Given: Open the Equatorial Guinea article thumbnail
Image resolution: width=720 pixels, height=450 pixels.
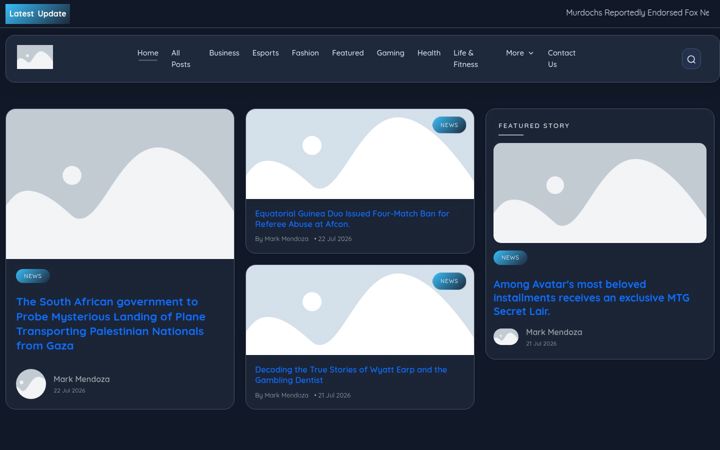Looking at the screenshot, I should 360,154.
